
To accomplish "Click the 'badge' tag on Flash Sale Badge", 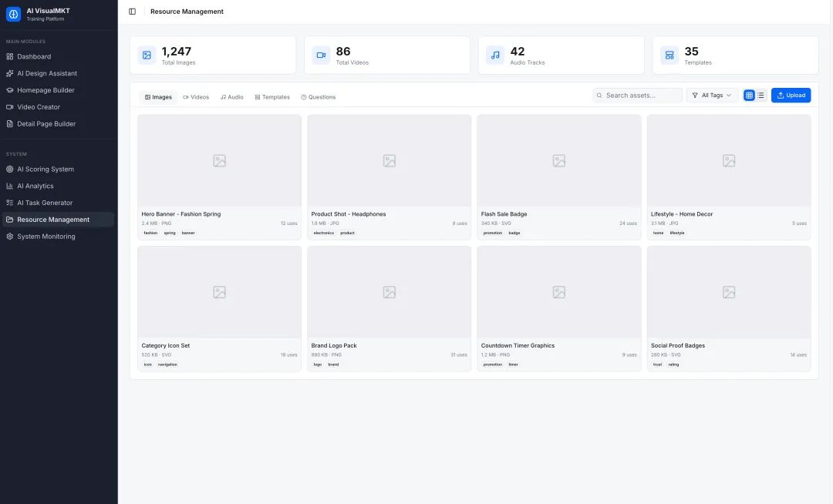I will (x=514, y=233).
